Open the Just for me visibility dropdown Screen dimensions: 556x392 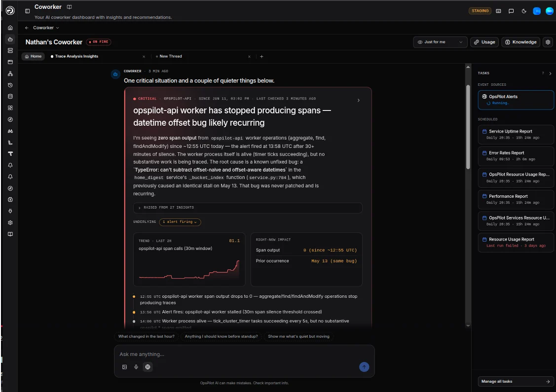coord(440,42)
